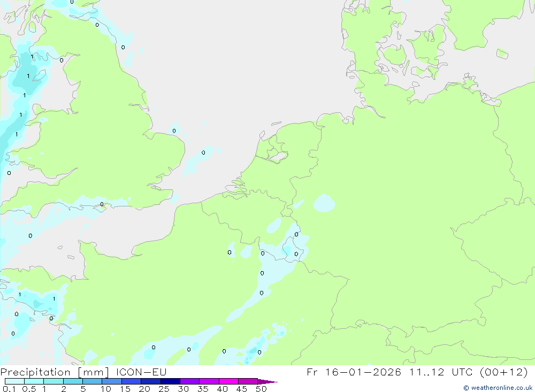Choose the 40–45 mm magenta legend swatch
The image size is (535, 392).
coord(228,381)
